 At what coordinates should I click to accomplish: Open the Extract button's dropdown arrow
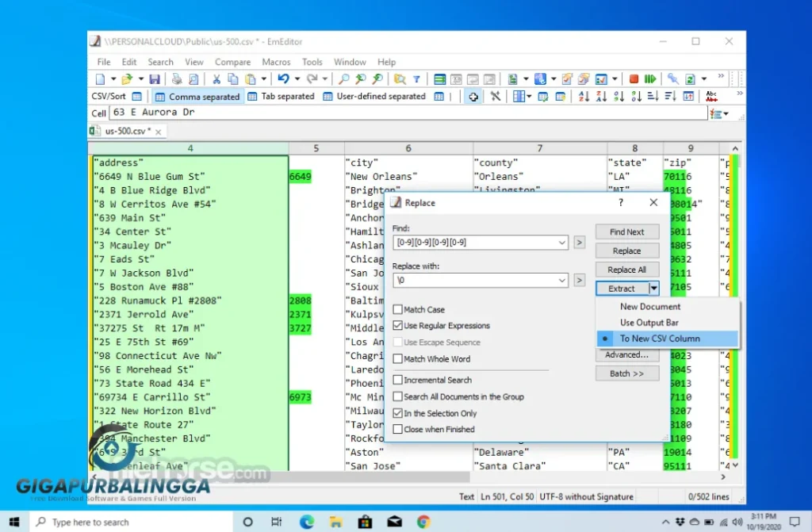pyautogui.click(x=653, y=288)
